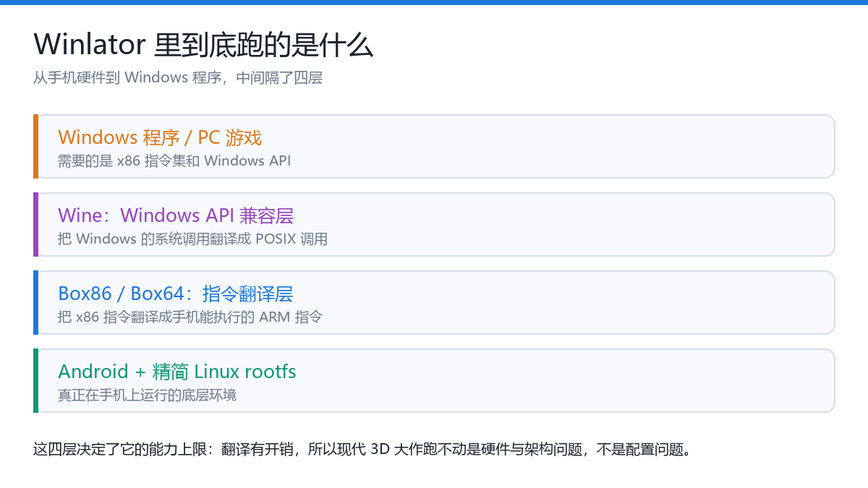Viewport: 868px width, 488px height.
Task: Click the empty right area of the Box86 card
Action: [x=579, y=302]
